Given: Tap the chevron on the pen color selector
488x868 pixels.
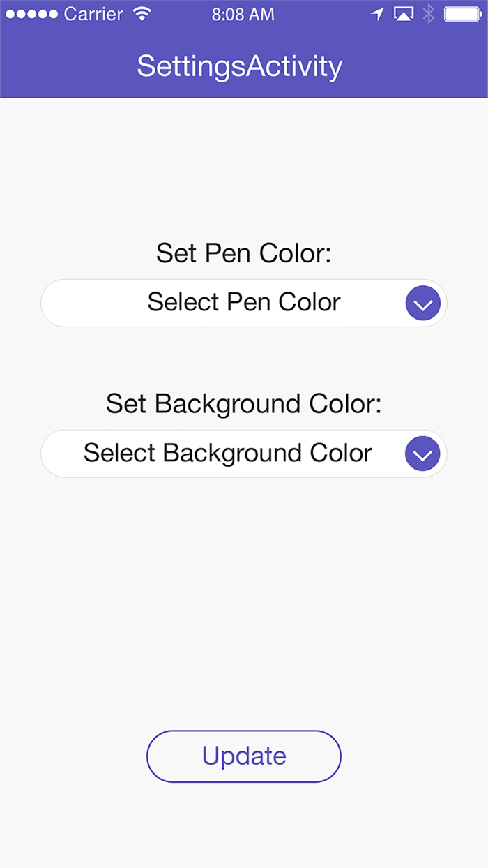Looking at the screenshot, I should point(422,303).
